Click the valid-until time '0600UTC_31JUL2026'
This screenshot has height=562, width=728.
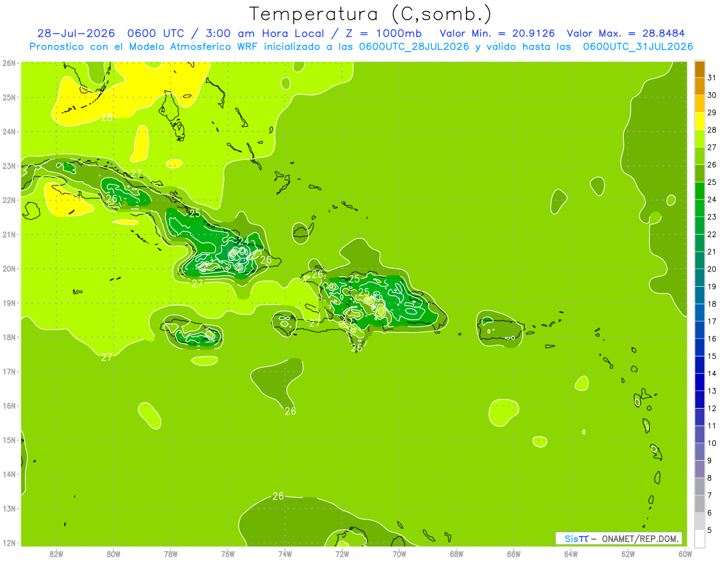coord(638,47)
